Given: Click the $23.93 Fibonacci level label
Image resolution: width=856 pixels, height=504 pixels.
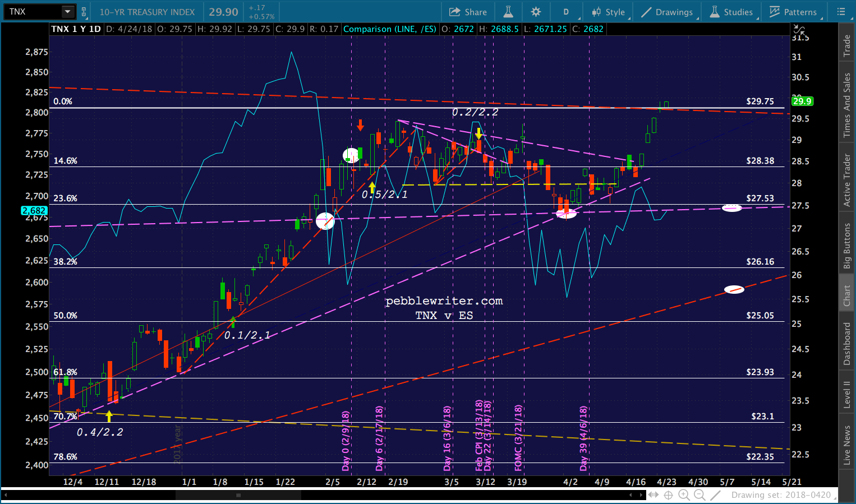Looking at the screenshot, I should tap(760, 372).
